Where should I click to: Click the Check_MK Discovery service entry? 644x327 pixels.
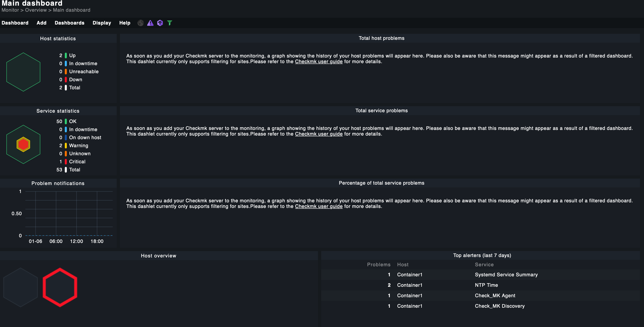[500, 306]
